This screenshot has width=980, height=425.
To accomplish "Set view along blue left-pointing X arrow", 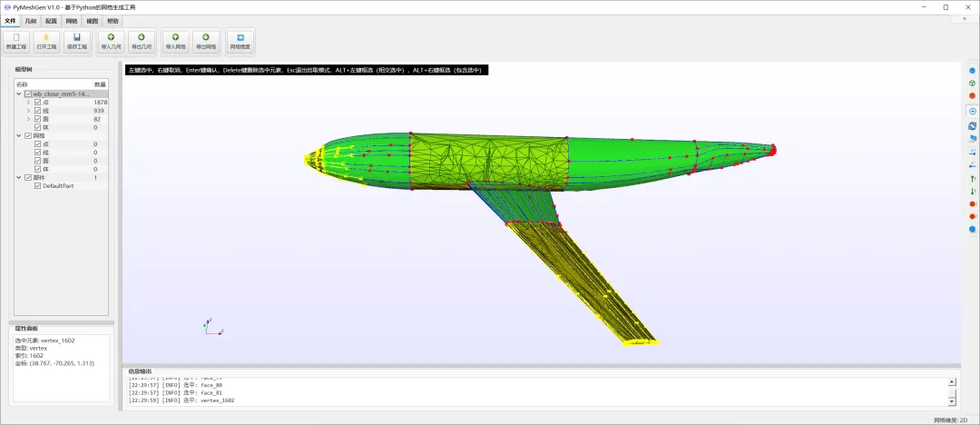I will click(972, 165).
